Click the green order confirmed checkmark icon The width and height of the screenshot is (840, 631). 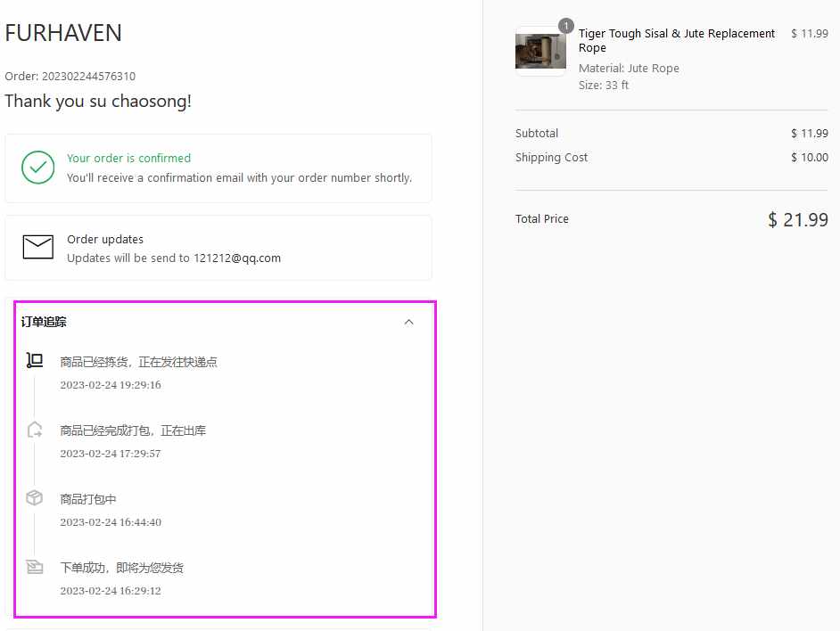[38, 168]
